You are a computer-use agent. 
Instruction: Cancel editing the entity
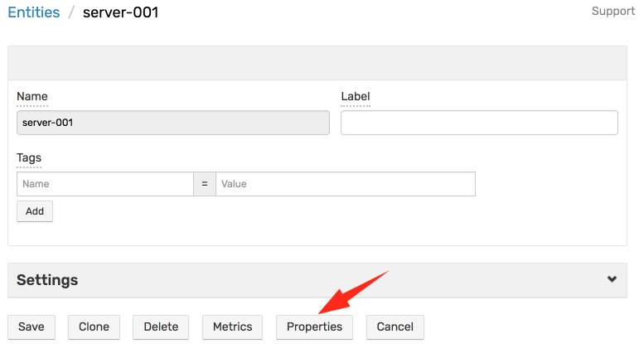click(395, 327)
